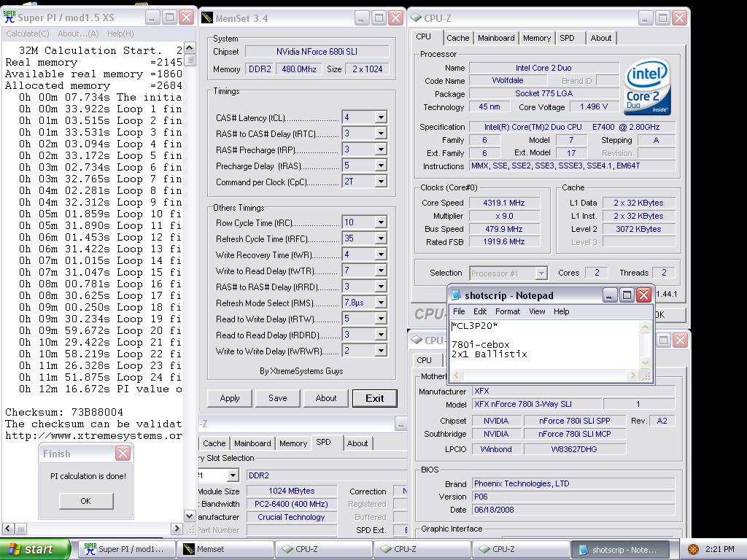The image size is (747, 560).
Task: Open Write to Write Delay (tWRWR) dropdown
Action: [381, 351]
